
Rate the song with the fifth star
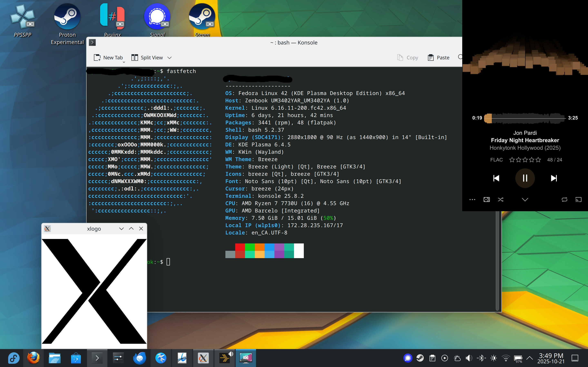538,160
